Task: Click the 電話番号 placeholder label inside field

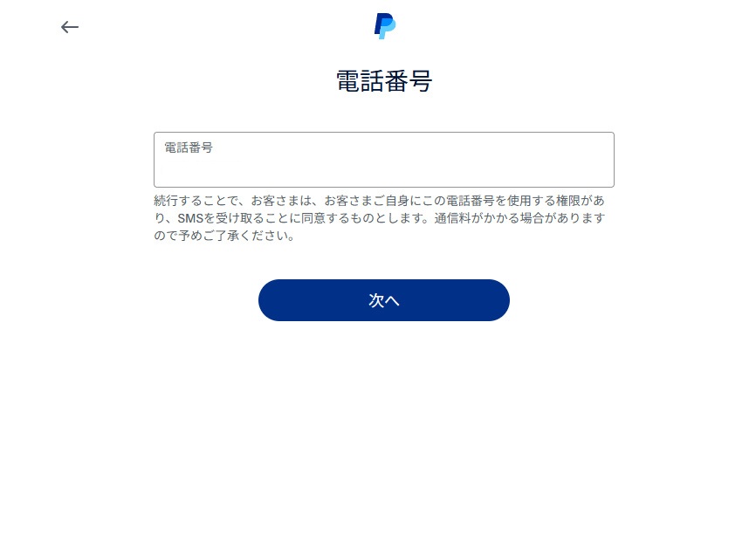Action: click(189, 147)
